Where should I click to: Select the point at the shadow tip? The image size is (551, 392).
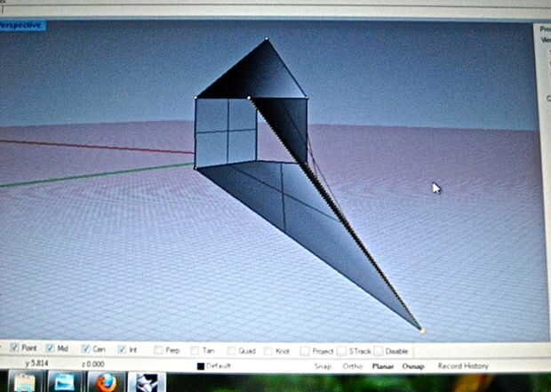423,331
